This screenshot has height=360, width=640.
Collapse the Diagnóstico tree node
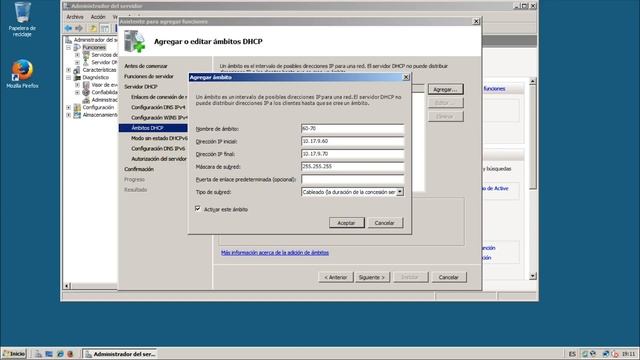pyautogui.click(x=69, y=78)
